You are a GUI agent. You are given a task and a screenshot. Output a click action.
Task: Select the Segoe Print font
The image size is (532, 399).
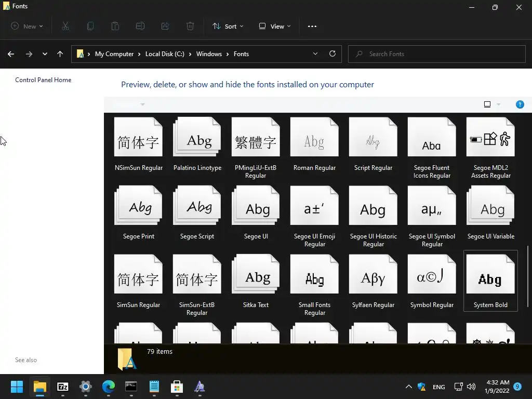tap(138, 212)
